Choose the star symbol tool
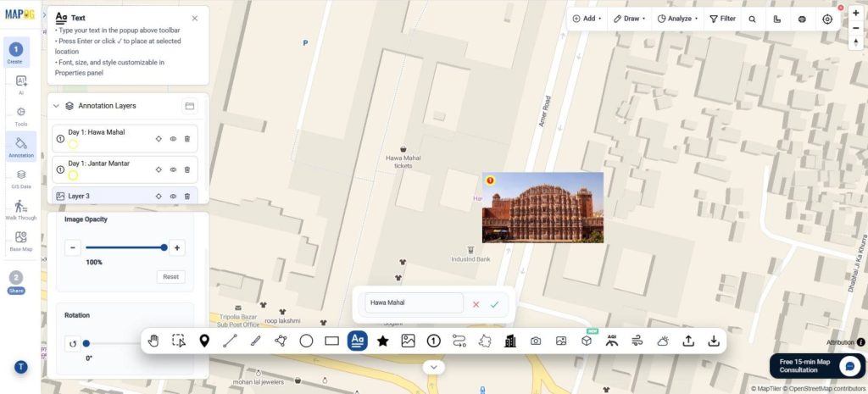Screen dimensions: 868x394 382,341
